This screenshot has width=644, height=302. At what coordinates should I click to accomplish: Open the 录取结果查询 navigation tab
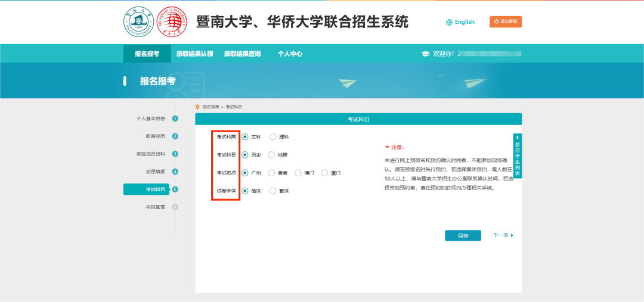[242, 54]
